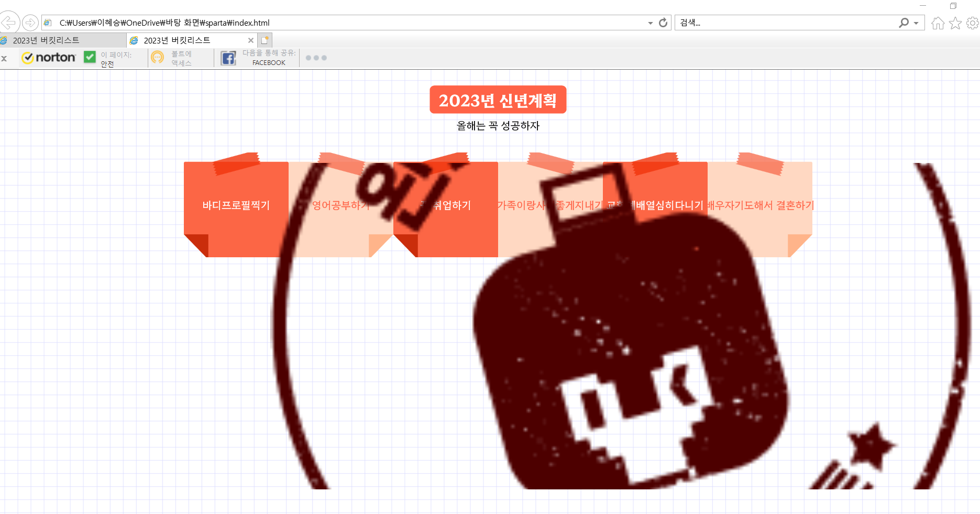The height and width of the screenshot is (514, 980).
Task: Expand the search provider dropdown arrow
Action: coord(916,23)
